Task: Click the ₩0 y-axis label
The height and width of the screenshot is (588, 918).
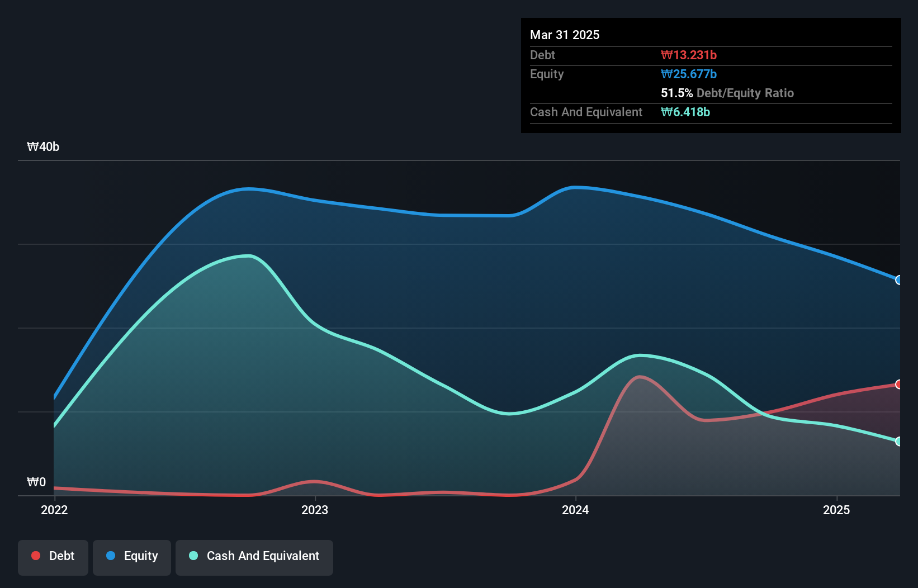Action: point(36,482)
